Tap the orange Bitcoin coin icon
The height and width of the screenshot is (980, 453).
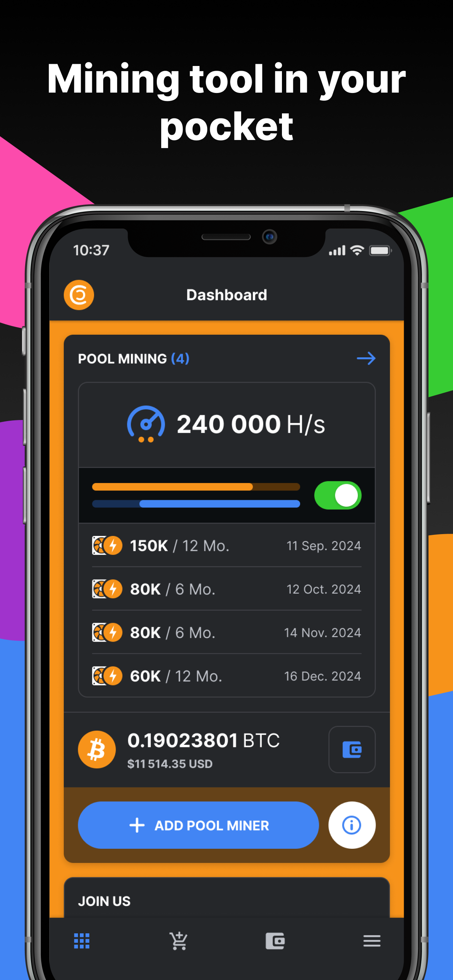pyautogui.click(x=97, y=749)
